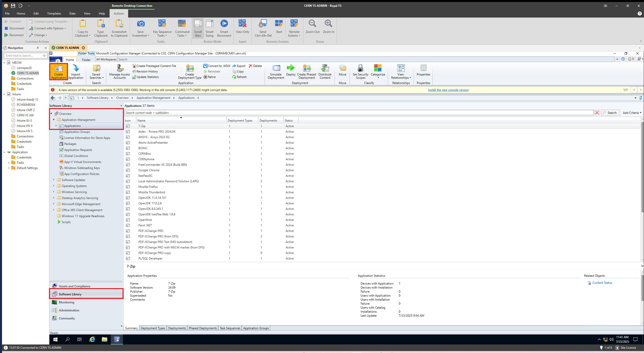Viewport: 644px width, 353px height.
Task: Click the Search button beside filter box
Action: coord(610,113)
